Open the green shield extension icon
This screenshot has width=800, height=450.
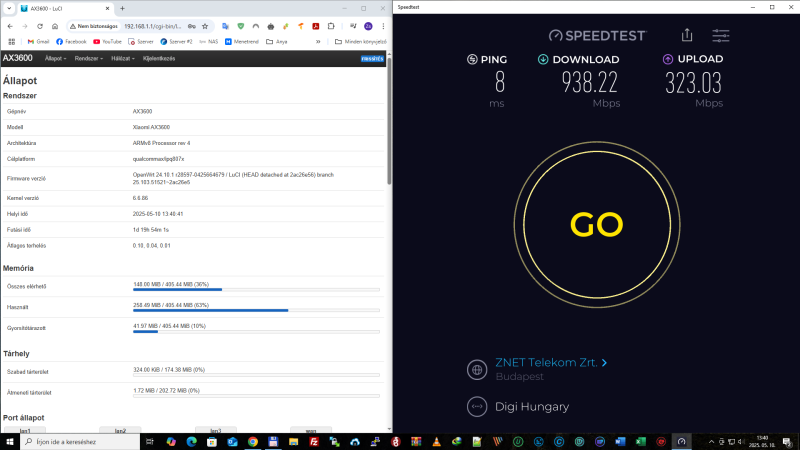coord(241,27)
